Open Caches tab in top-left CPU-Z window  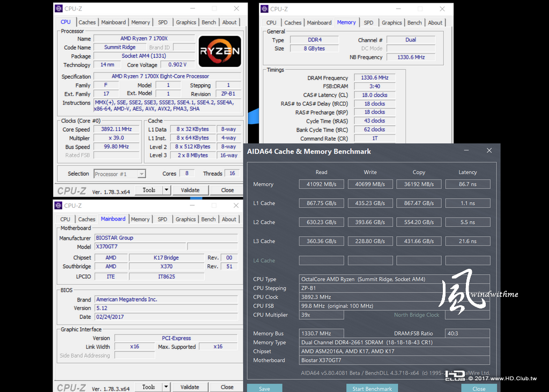click(x=87, y=22)
